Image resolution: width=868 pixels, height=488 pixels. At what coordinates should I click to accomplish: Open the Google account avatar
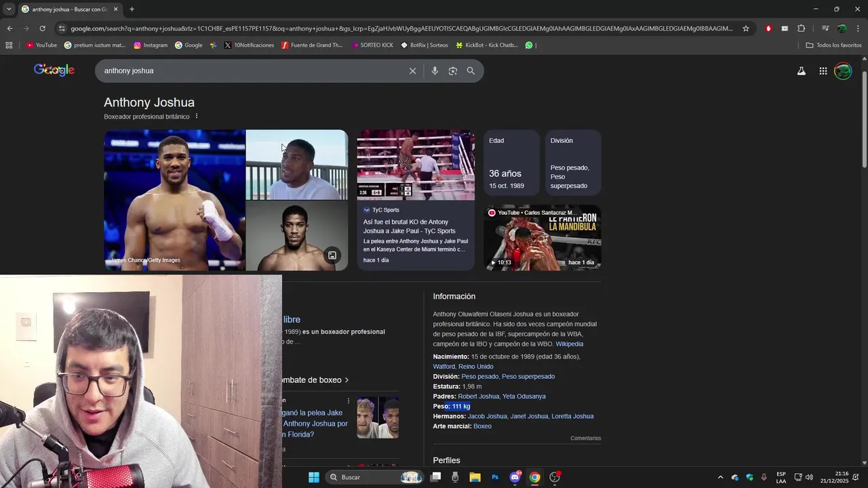843,70
